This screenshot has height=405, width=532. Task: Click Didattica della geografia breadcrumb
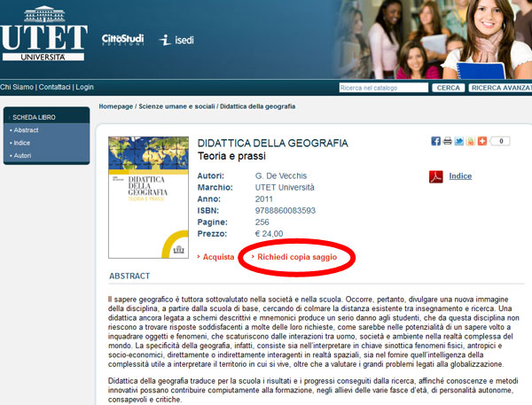pyautogui.click(x=257, y=106)
